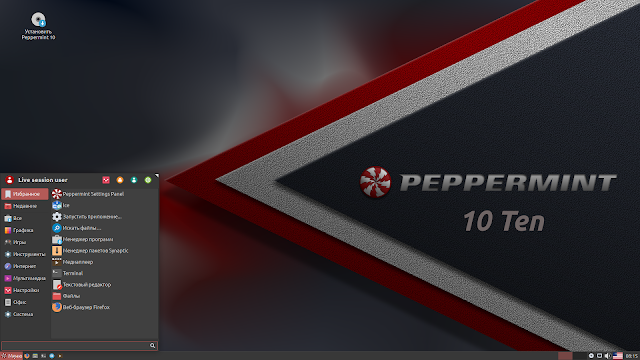640x360 pixels.
Task: Click the red settings icon in menu header
Action: click(x=106, y=180)
